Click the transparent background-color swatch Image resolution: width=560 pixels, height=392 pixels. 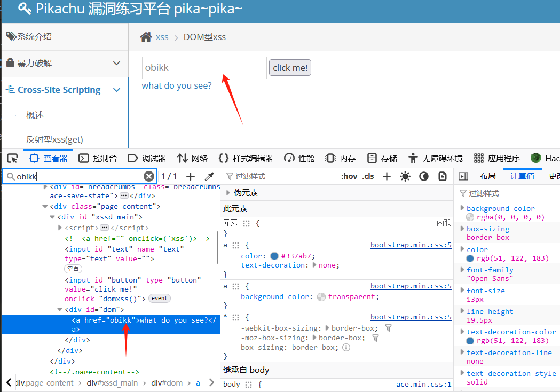pos(321,296)
